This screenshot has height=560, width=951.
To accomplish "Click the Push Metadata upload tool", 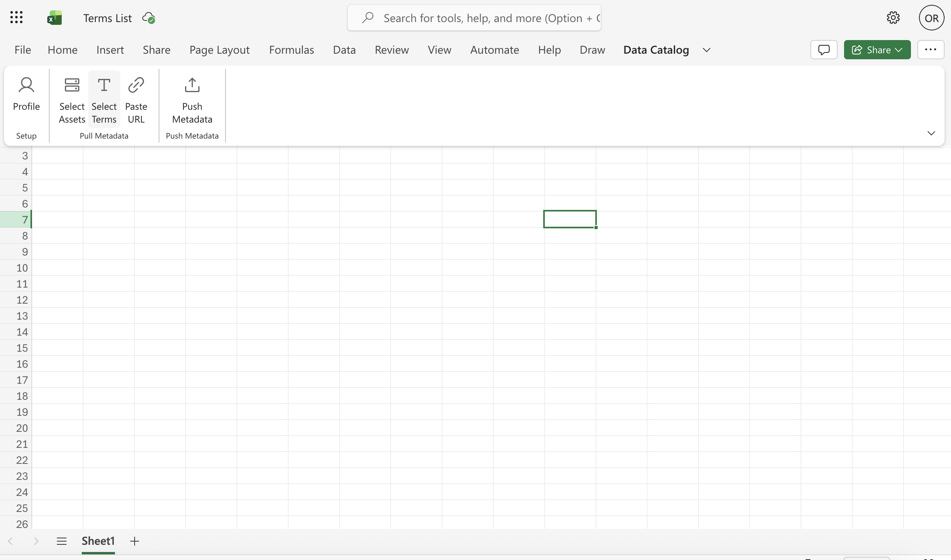I will point(192,100).
